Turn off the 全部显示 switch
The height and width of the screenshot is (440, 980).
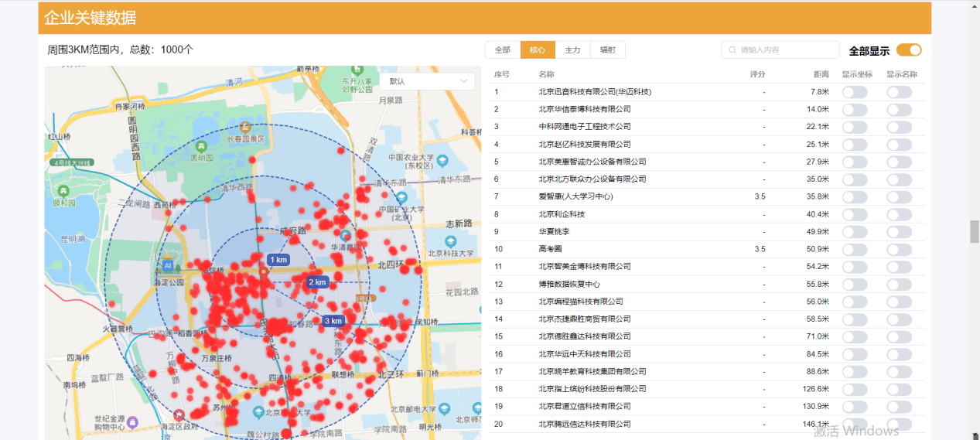[909, 50]
